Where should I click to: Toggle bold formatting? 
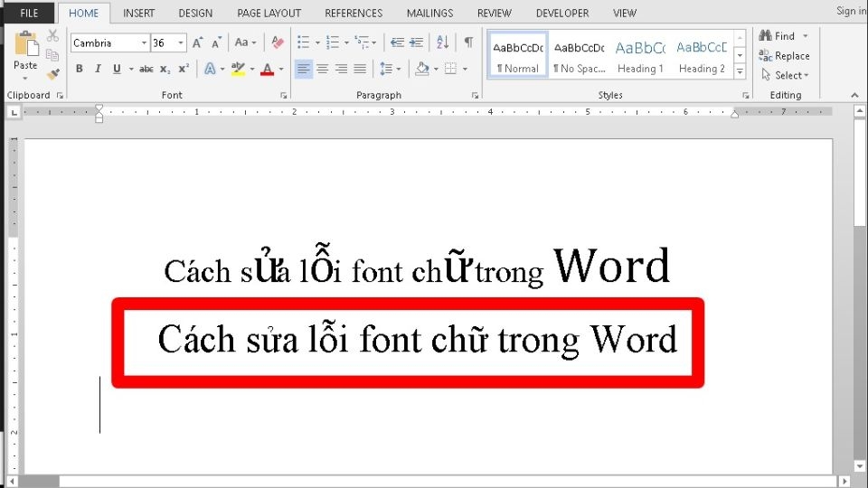80,70
